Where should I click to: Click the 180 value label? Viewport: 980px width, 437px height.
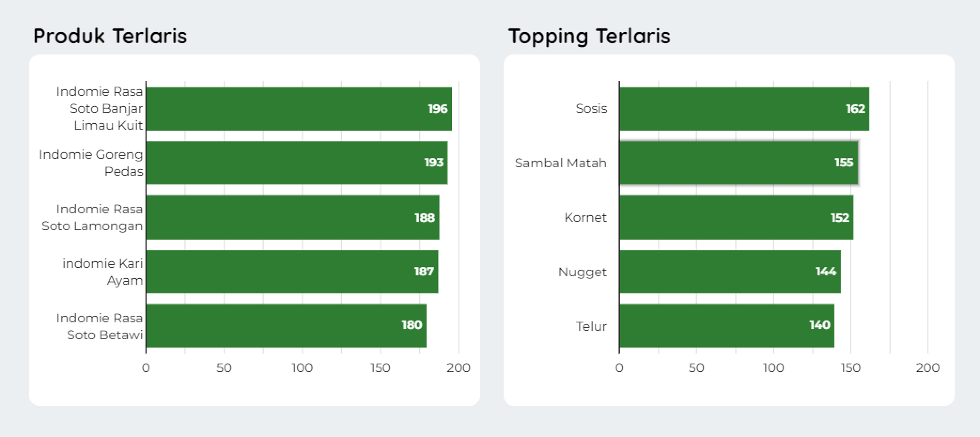[412, 325]
